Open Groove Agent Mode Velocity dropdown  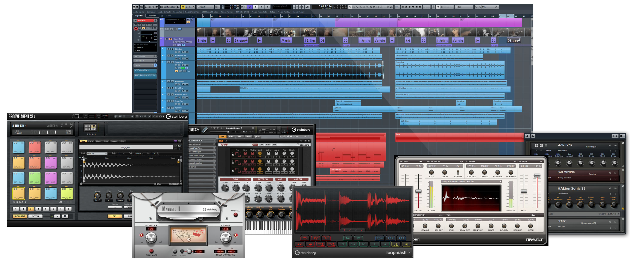(97, 154)
